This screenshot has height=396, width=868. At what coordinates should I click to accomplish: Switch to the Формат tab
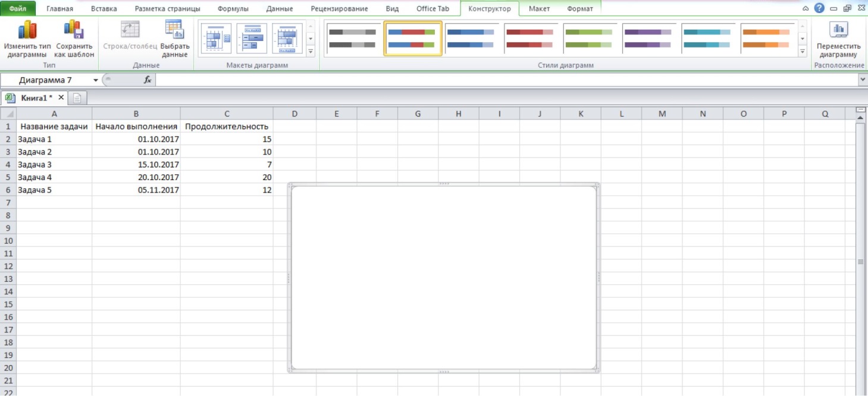579,9
